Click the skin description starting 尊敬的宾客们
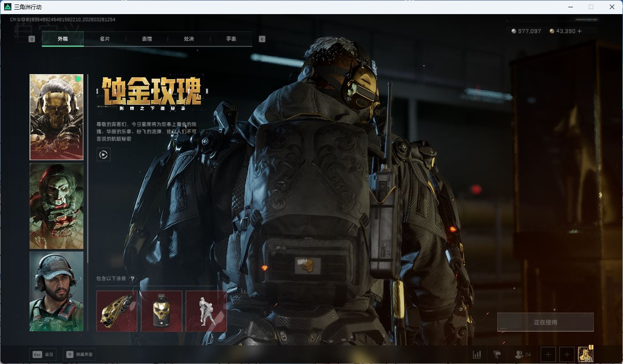Viewport: 623px width, 364px height. (147, 131)
